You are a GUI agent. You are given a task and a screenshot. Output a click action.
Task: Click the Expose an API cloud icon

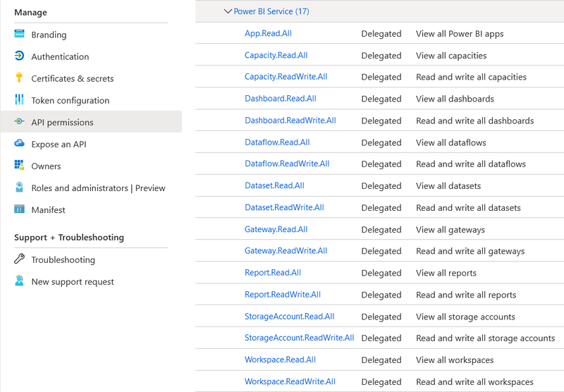[x=19, y=143]
